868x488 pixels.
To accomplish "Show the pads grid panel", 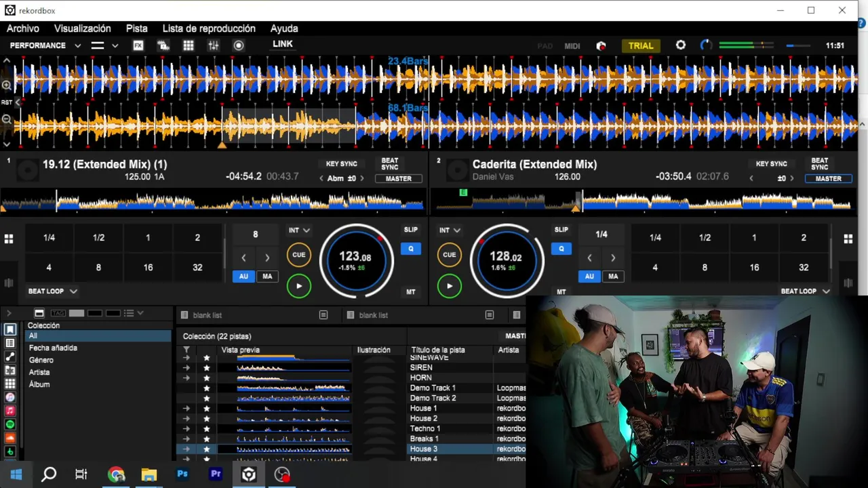I will click(189, 45).
